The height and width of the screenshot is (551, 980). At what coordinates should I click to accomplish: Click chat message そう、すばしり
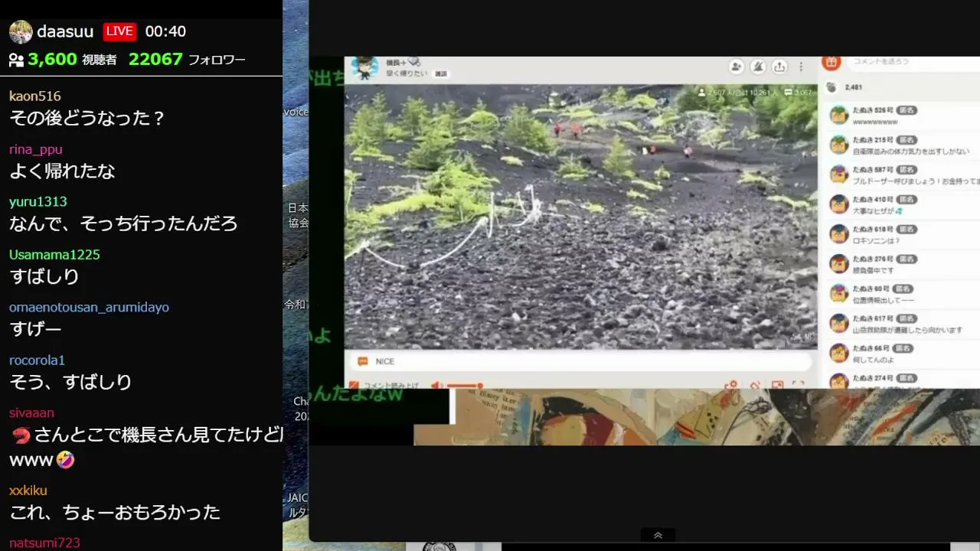pos(70,383)
